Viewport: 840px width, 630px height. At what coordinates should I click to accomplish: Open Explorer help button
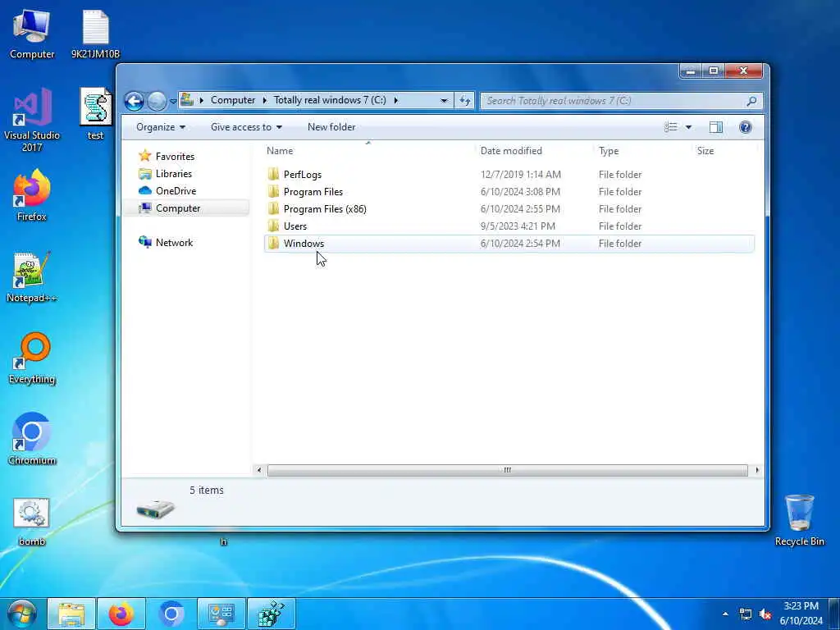click(x=745, y=127)
